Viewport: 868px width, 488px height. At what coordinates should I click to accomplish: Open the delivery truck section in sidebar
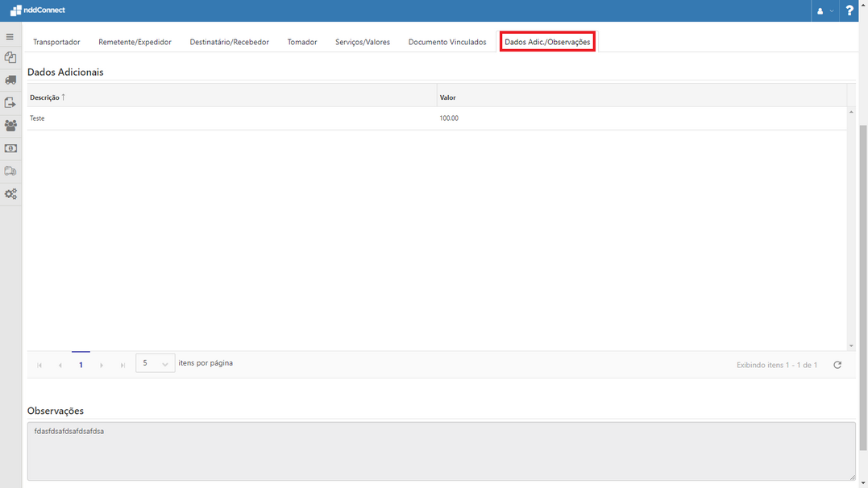tap(10, 171)
